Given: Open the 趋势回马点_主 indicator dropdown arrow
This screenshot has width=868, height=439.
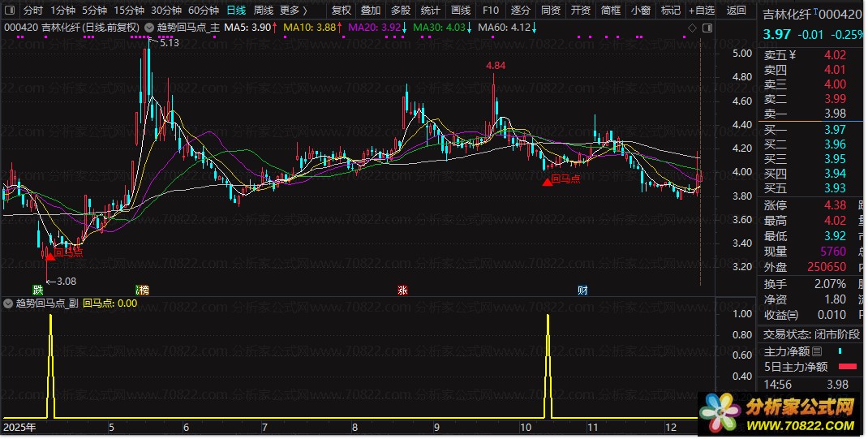Looking at the screenshot, I should coord(149,27).
